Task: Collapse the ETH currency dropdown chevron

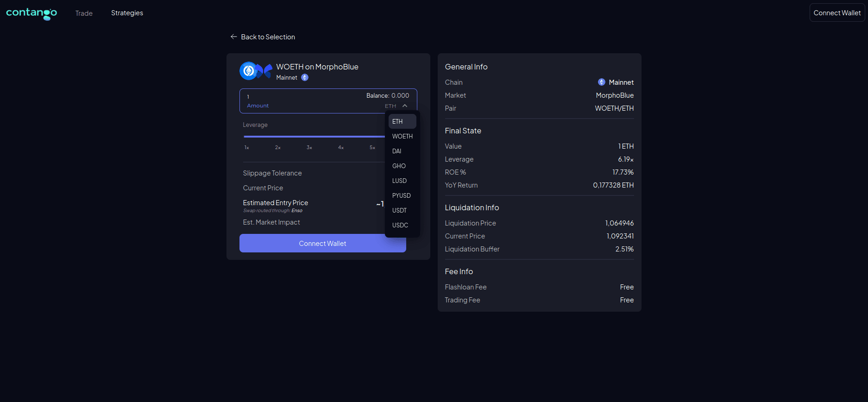Action: (x=405, y=106)
